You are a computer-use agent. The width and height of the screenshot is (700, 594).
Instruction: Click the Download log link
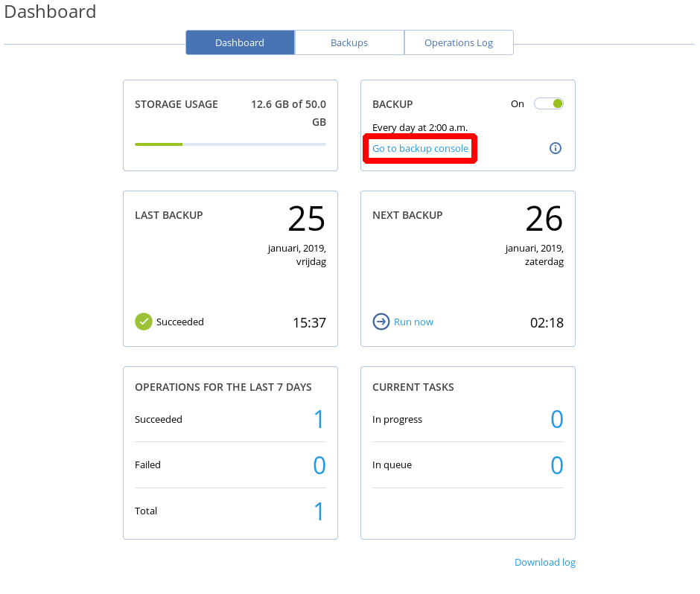pos(544,562)
